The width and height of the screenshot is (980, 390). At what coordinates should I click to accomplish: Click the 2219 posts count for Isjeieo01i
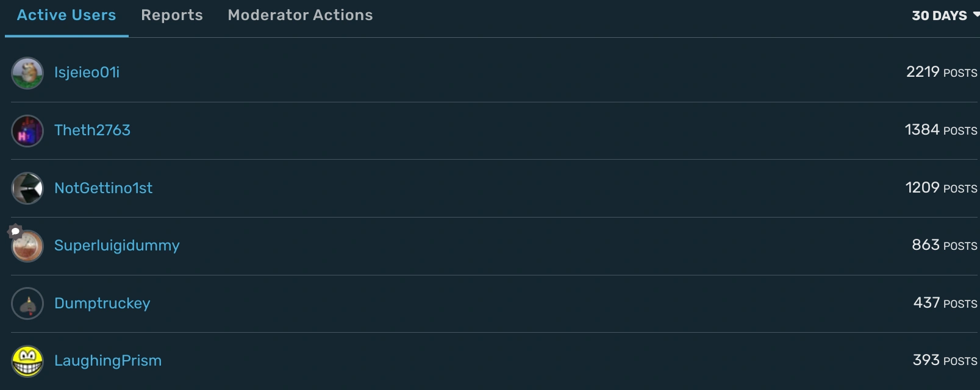tap(941, 72)
